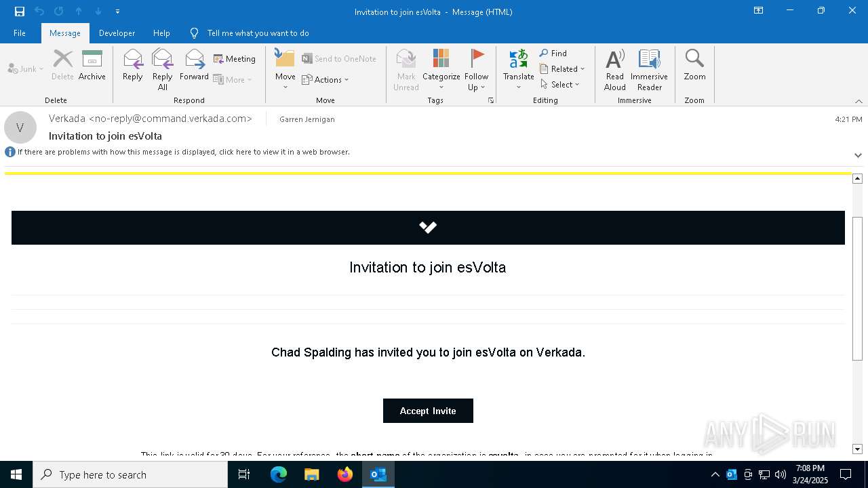Viewport: 868px width, 488px height.
Task: Show hidden system tray icons
Action: 715,474
